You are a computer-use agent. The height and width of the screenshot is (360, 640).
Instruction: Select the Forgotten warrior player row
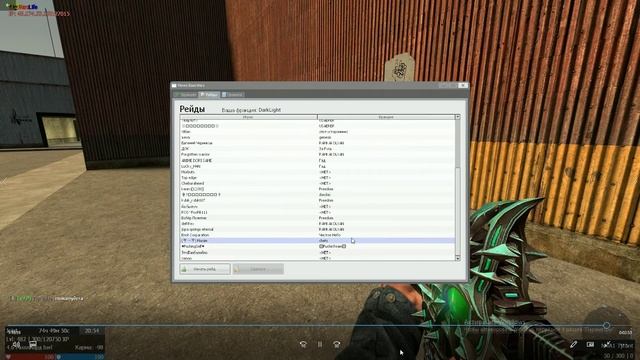[318, 155]
